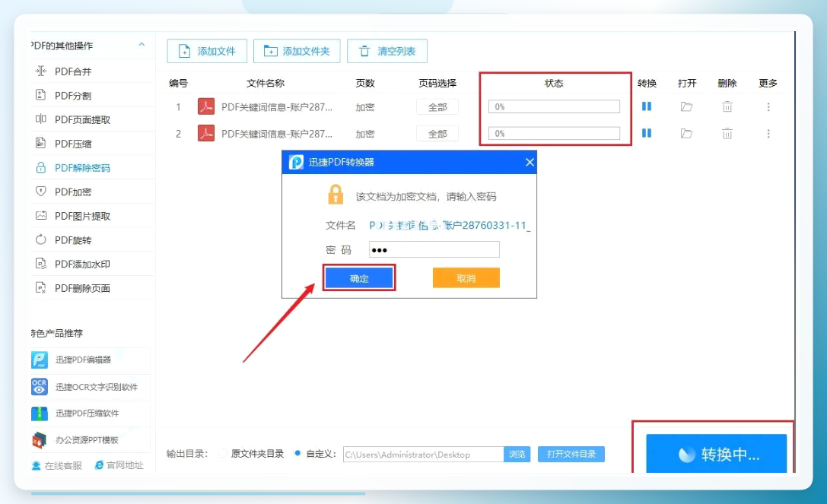Click the row 2 progress bar
This screenshot has height=504, width=827.
[x=554, y=133]
